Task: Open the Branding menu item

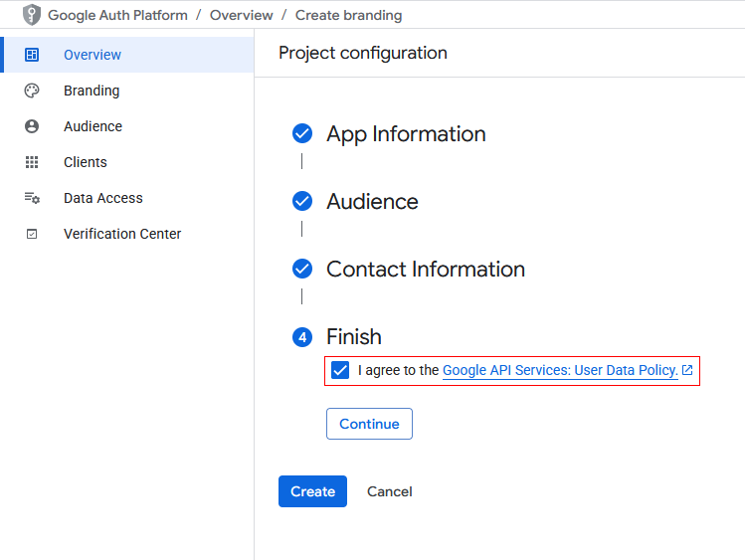Action: (92, 91)
